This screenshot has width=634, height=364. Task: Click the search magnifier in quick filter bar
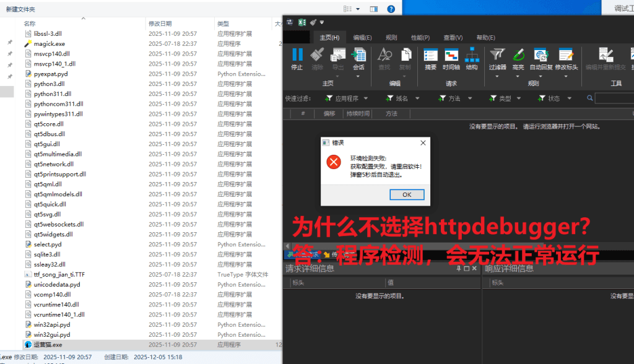tap(589, 98)
